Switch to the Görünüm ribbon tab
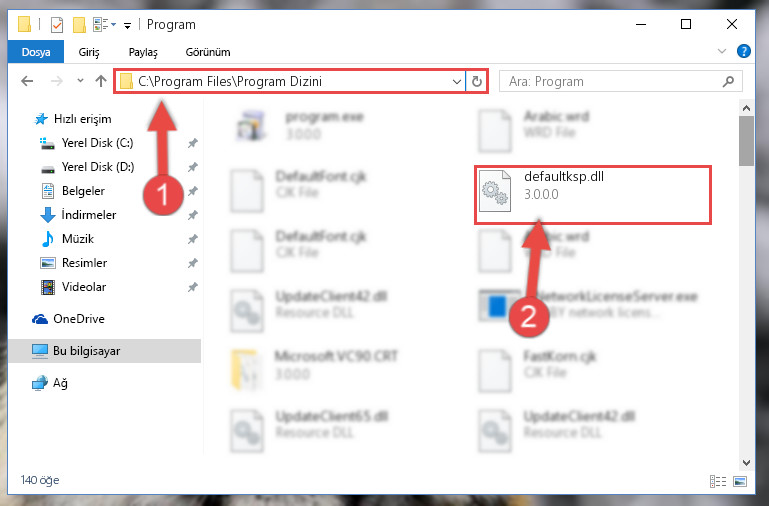 tap(208, 52)
